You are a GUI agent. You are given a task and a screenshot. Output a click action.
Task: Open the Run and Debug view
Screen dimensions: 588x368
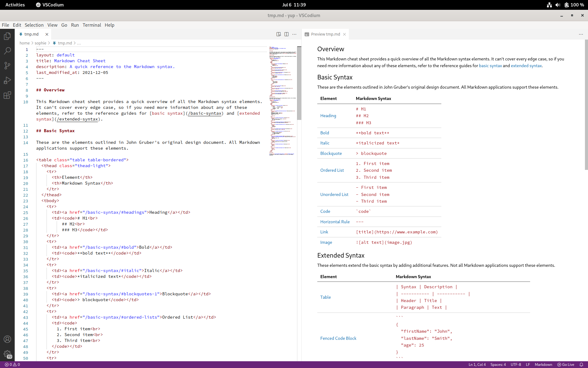click(x=7, y=80)
